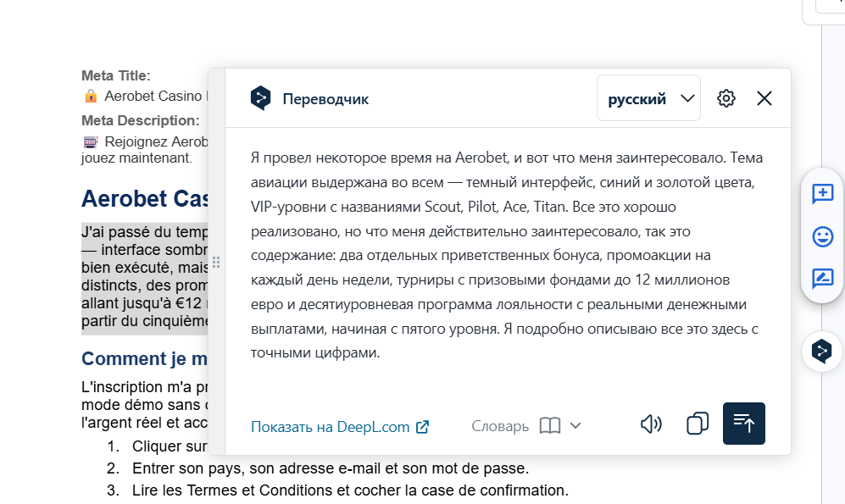Click the DeepL logo in translator header
Screen dimensions: 845x504
(261, 98)
